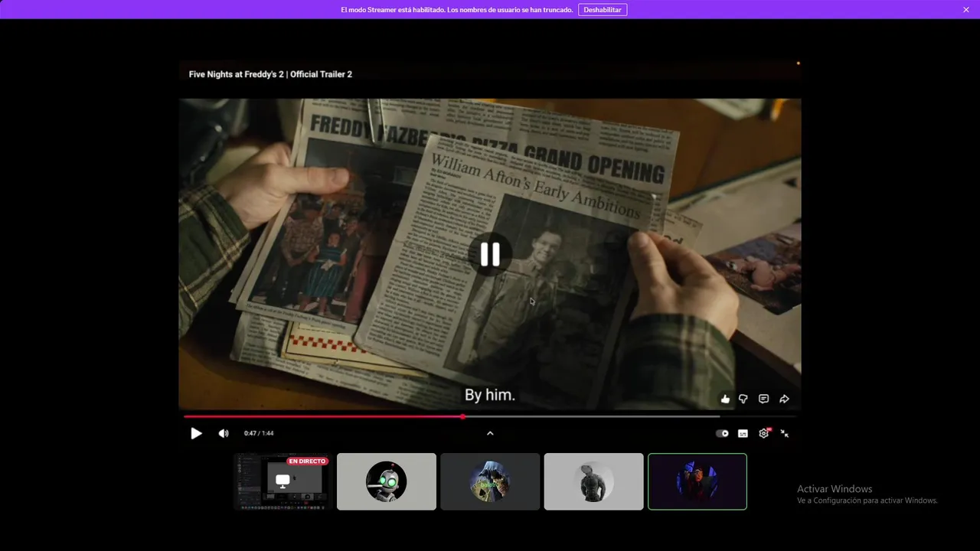Image resolution: width=980 pixels, height=551 pixels.
Task: Dismiss the Streamer mode banner
Action: point(966,10)
